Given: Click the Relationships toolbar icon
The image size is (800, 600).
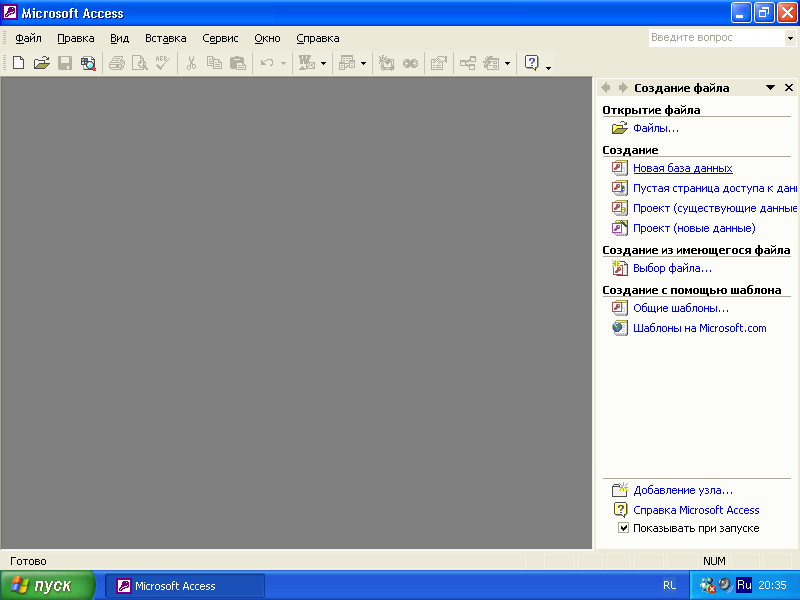Looking at the screenshot, I should pyautogui.click(x=468, y=63).
